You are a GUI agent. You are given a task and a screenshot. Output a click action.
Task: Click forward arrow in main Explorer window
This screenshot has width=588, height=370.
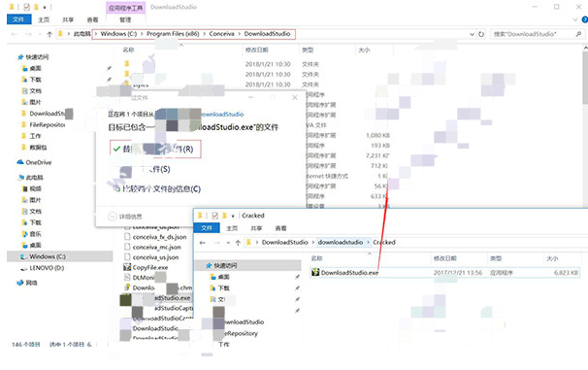point(28,34)
